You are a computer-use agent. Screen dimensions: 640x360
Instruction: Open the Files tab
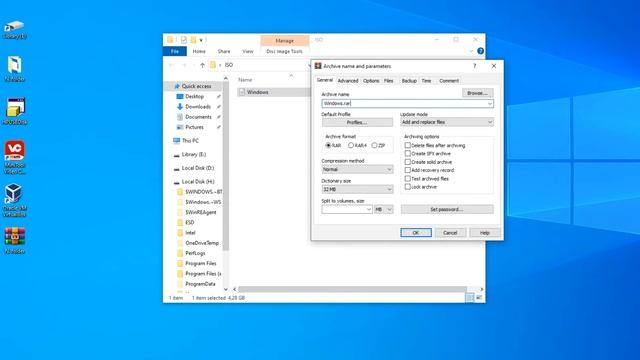(x=389, y=81)
